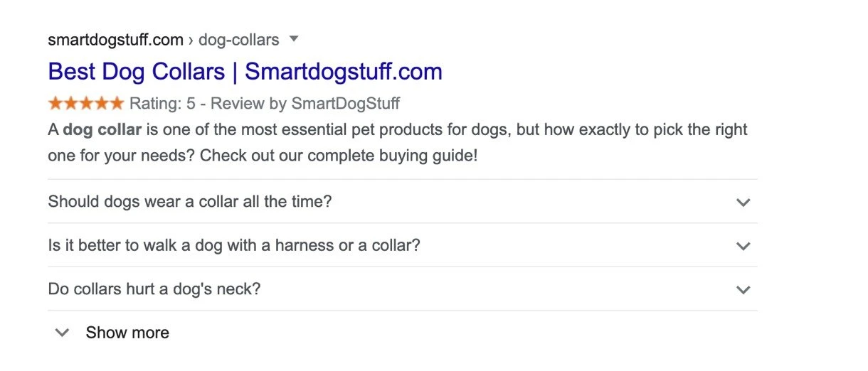This screenshot has width=868, height=371.
Task: Click chevron arrow on the harness or collar row
Action: 743,247
